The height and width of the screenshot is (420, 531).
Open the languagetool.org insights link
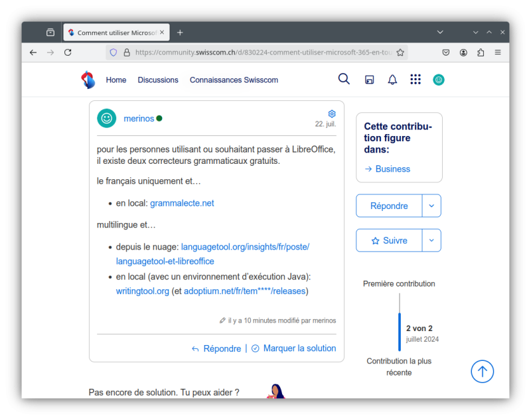[x=245, y=247]
